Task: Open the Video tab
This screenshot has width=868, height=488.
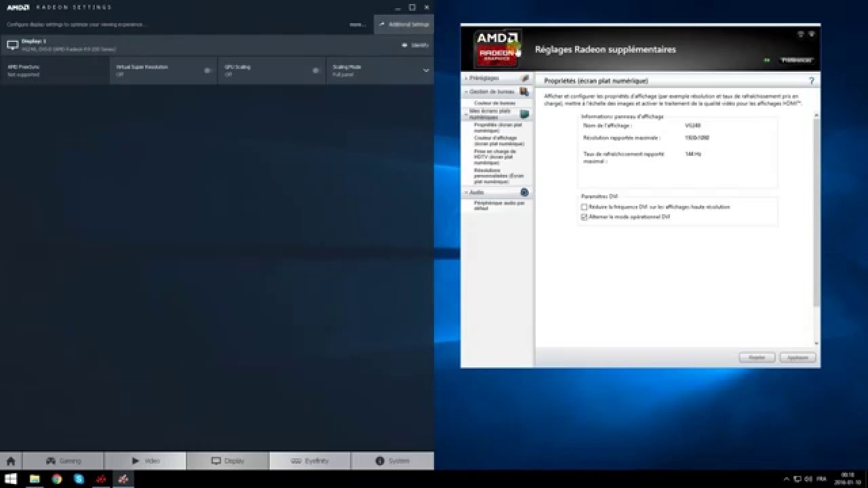Action: 145,461
